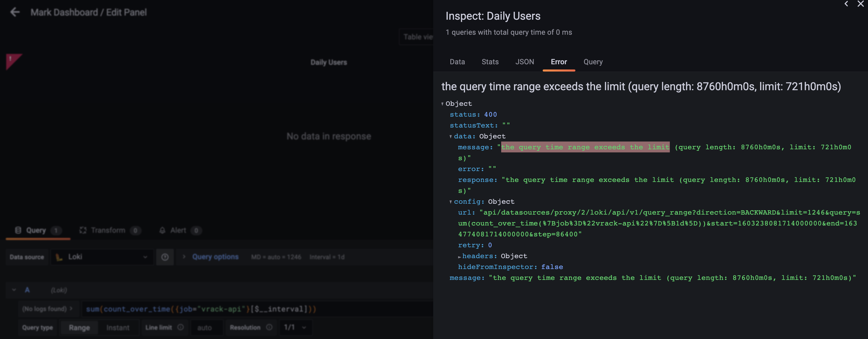The image size is (868, 339).
Task: Click the Transform tab icon
Action: pos(83,230)
